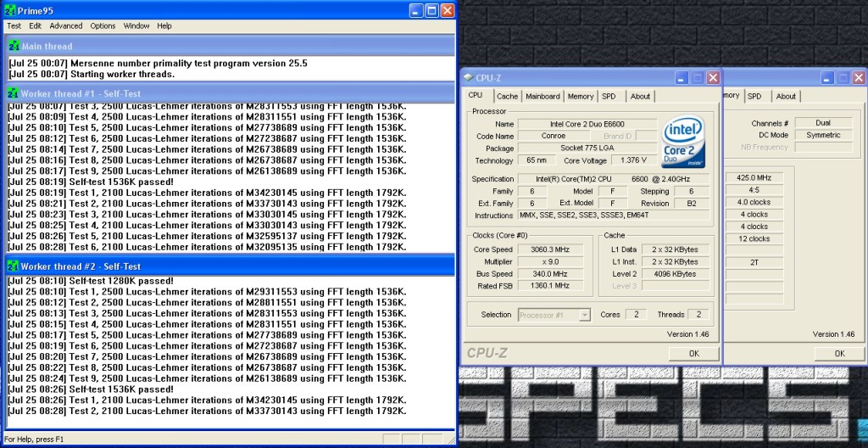Click the Technology value 65 nm
This screenshot has width=868, height=448.
(537, 161)
